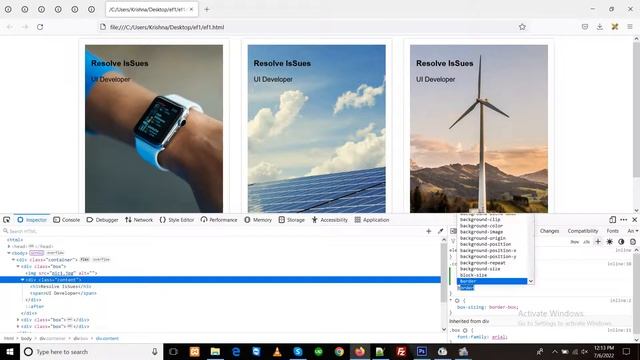Click div.content in the breadcrumb bar
Screen dimensions: 640x360
107,338
